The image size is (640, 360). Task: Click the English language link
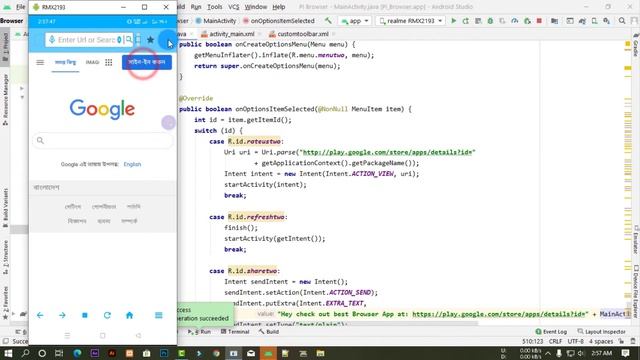pos(132,164)
